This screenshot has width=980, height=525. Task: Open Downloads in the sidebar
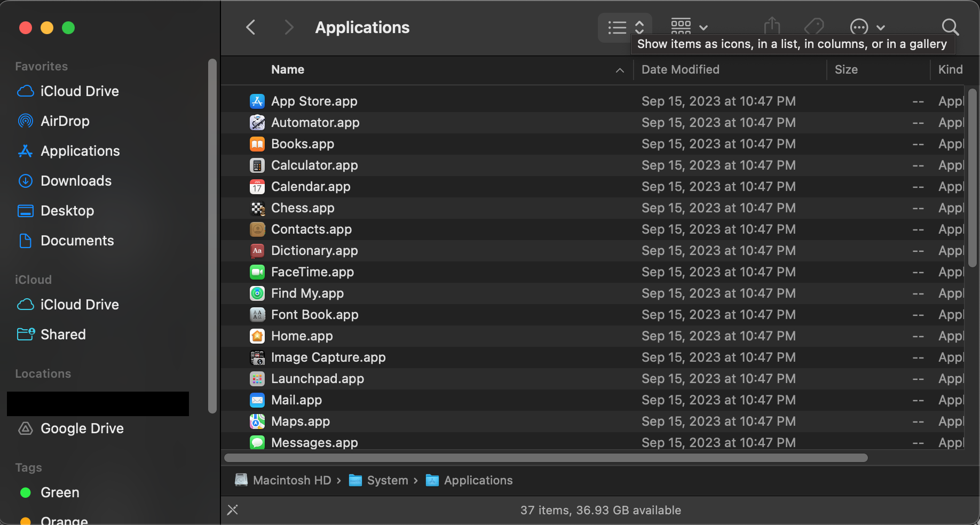[64, 181]
